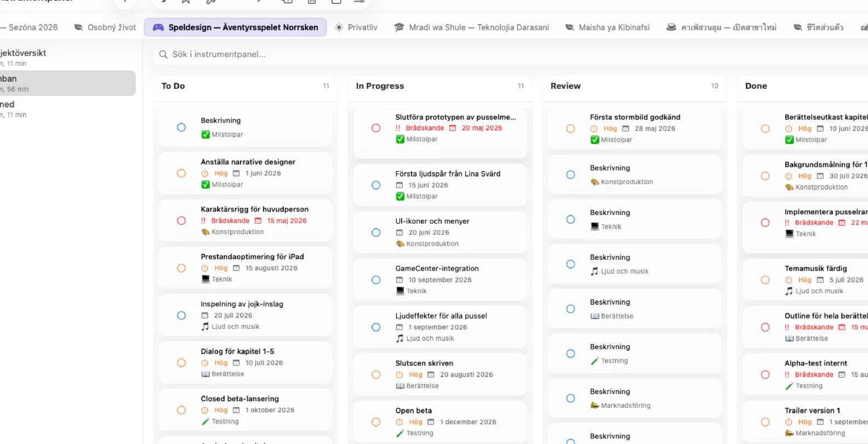Click the magnifier icon in the search field
Viewport: 868px width, 444px height.
tap(163, 54)
